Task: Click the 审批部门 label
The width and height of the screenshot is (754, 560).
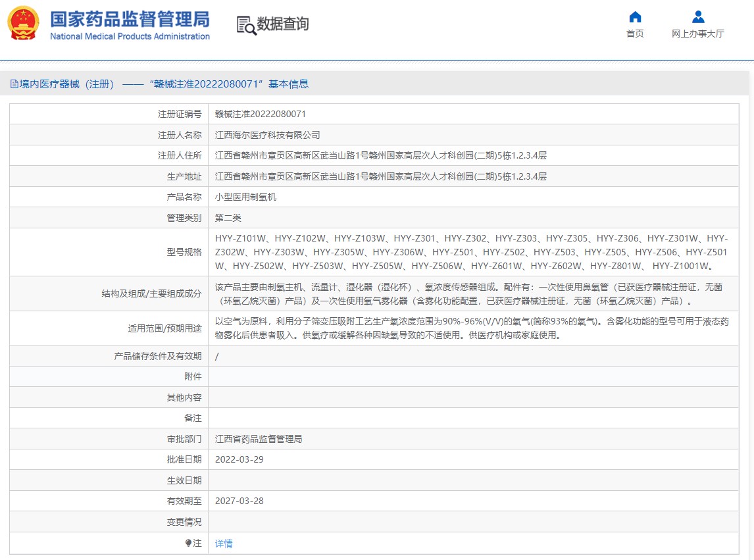Action: 184,439
